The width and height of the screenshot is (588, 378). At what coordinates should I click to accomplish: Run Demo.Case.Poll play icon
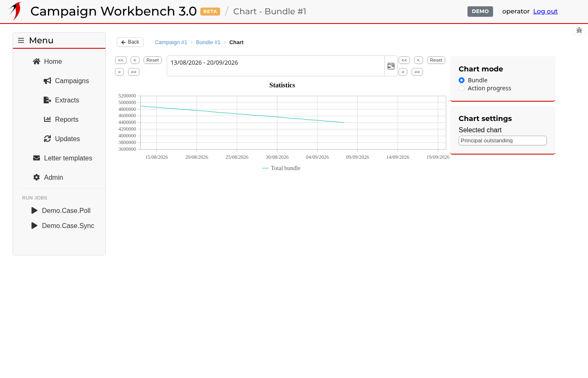(34, 210)
